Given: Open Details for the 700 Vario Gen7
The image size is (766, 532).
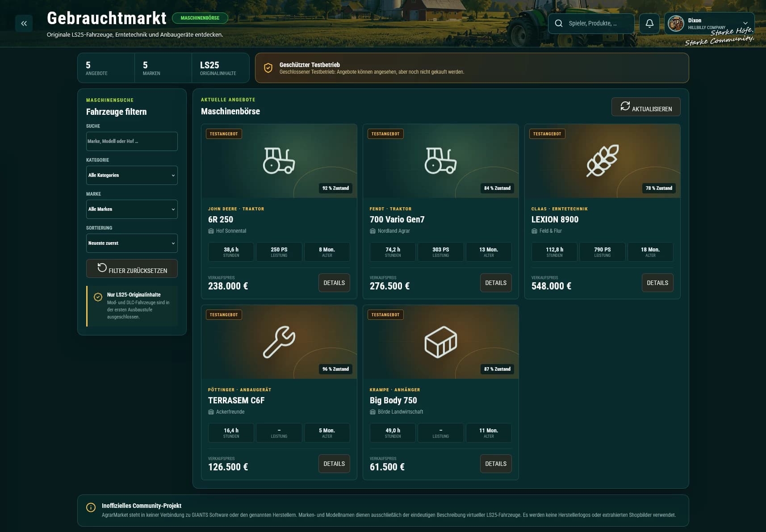Looking at the screenshot, I should pos(496,283).
